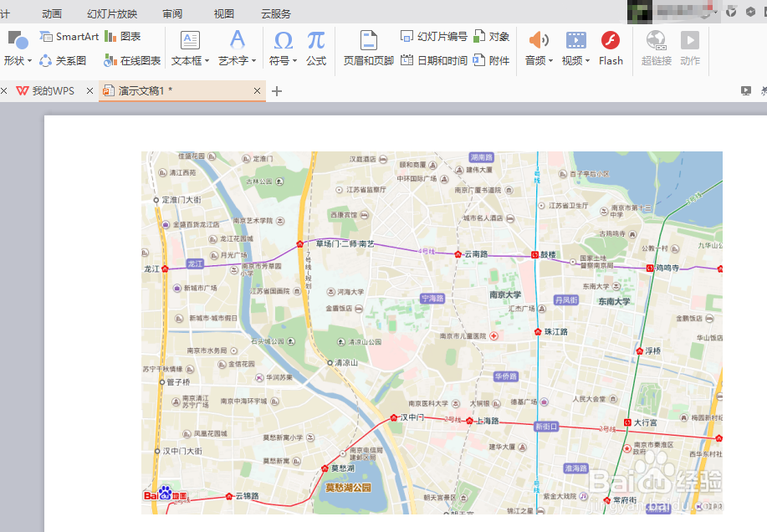Click the shield icon in the title bar
Screen dimensions: 767x532
[731, 11]
